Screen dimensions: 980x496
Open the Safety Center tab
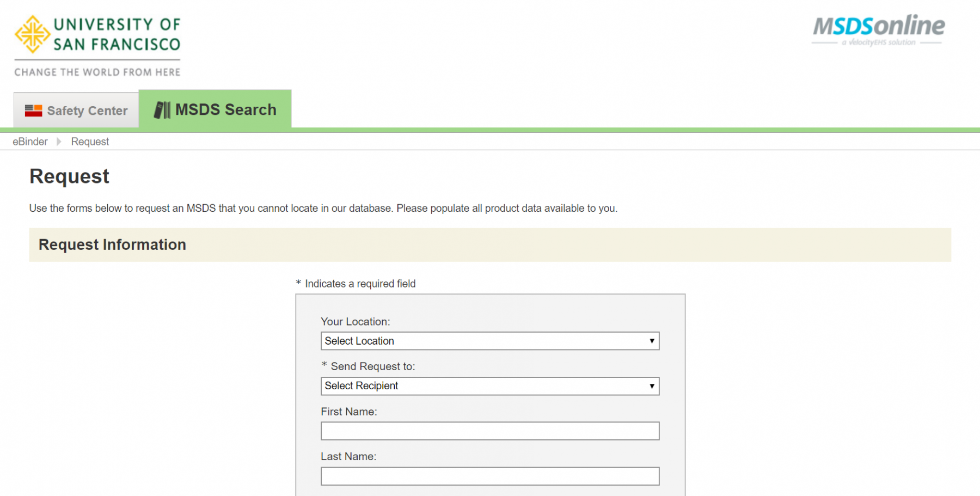pyautogui.click(x=76, y=111)
